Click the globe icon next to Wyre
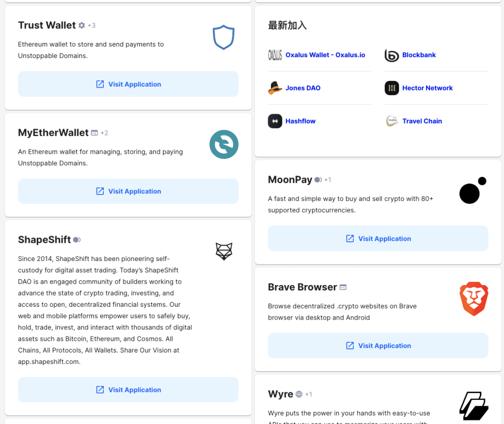504x424 pixels. [x=299, y=394]
